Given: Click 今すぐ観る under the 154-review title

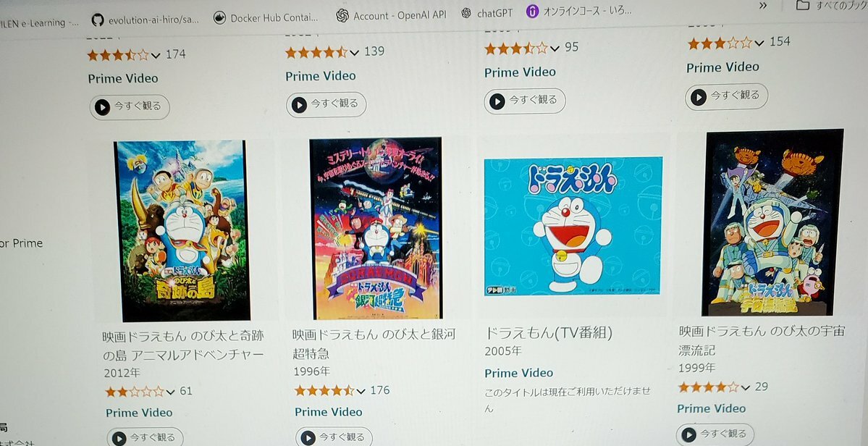Looking at the screenshot, I should (726, 96).
